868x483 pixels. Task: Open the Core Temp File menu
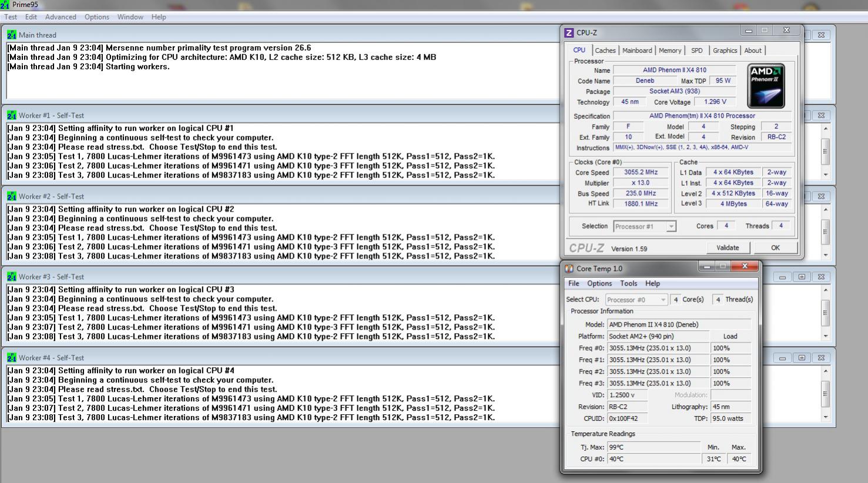574,283
